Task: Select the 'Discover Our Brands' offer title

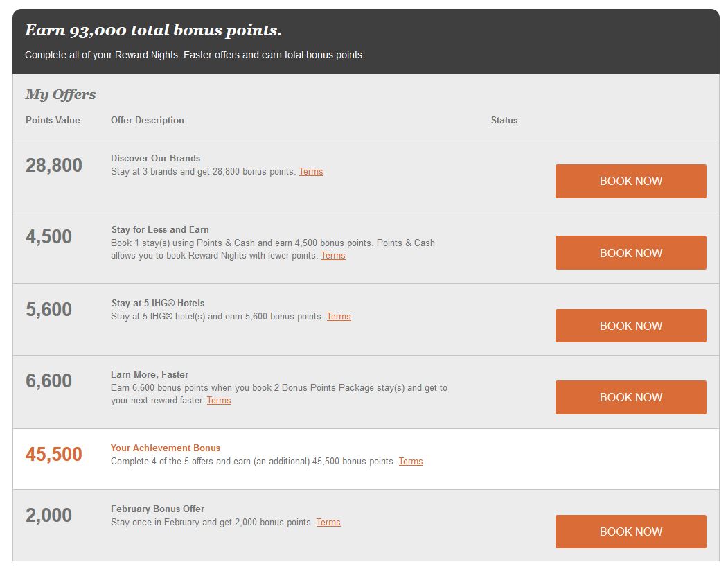Action: pyautogui.click(x=156, y=158)
